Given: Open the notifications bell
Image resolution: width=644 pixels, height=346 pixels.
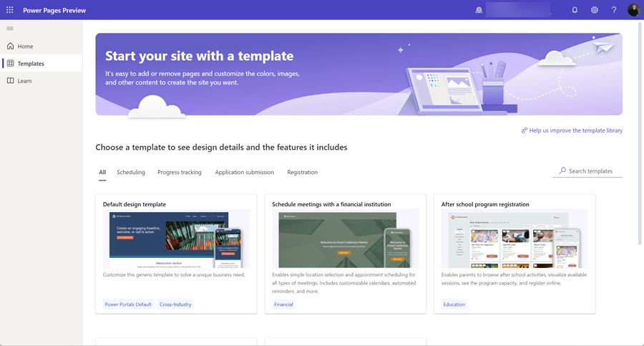Looking at the screenshot, I should (575, 10).
